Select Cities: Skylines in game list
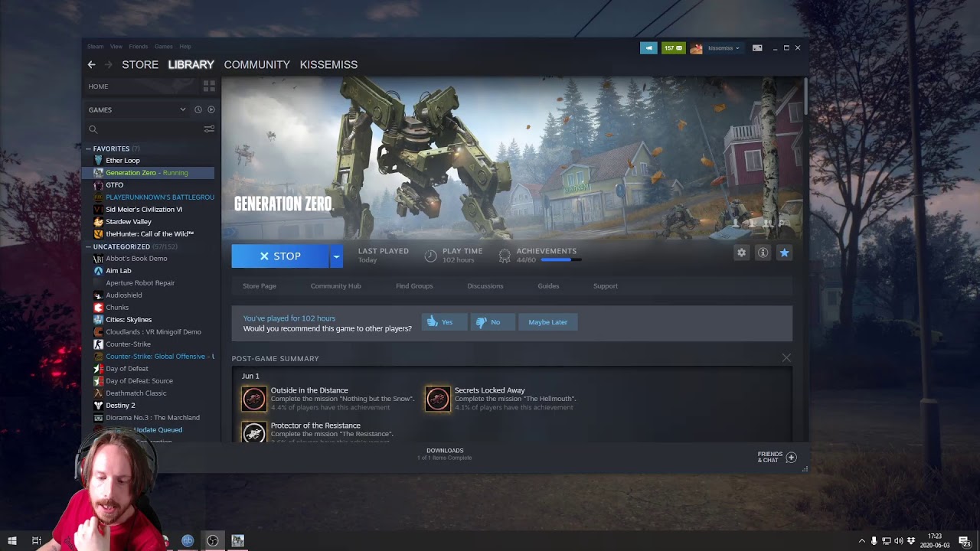The width and height of the screenshot is (980, 551). [129, 320]
